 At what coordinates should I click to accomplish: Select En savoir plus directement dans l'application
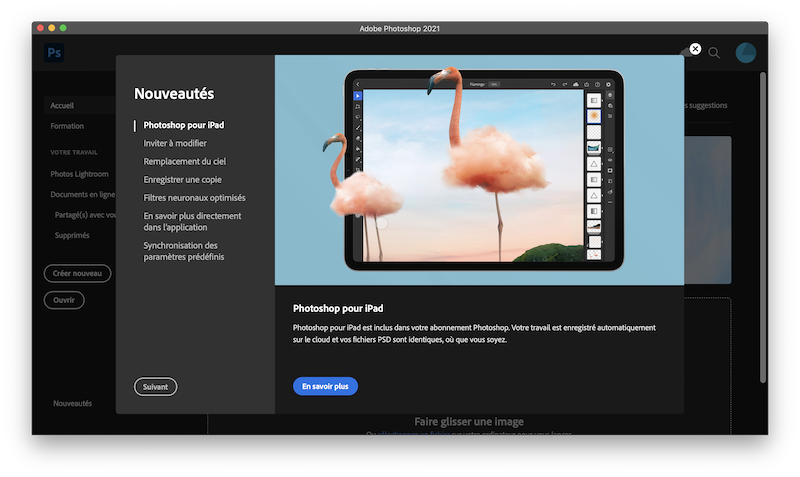192,221
